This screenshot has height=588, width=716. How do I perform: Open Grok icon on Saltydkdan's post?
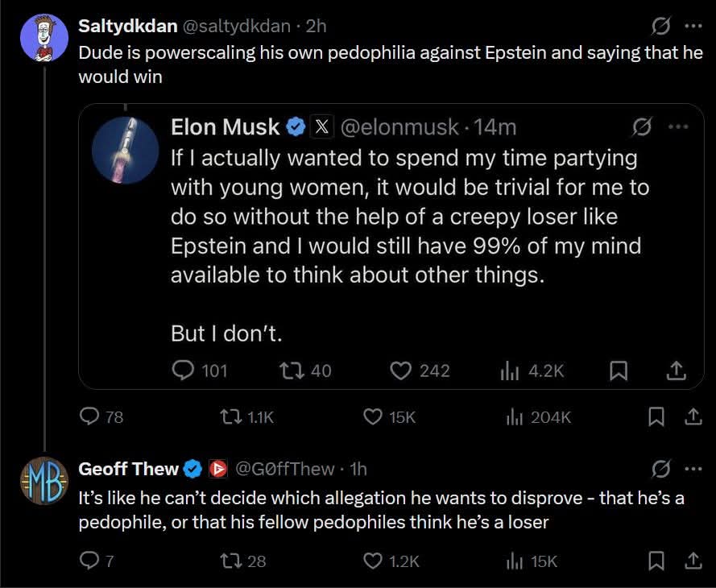pyautogui.click(x=660, y=26)
